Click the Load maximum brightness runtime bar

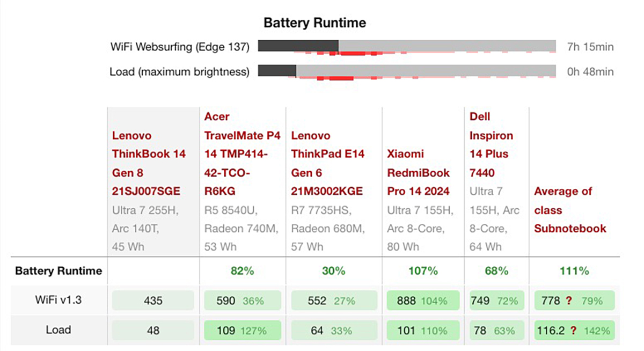pyautogui.click(x=407, y=70)
